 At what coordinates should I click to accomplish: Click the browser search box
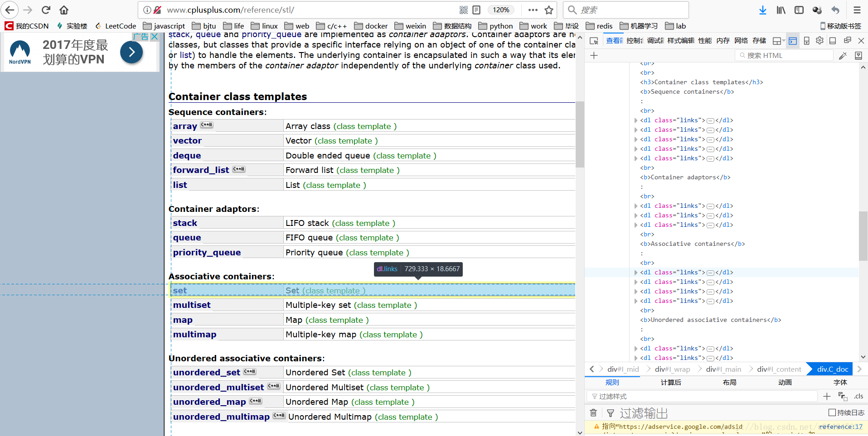point(626,10)
